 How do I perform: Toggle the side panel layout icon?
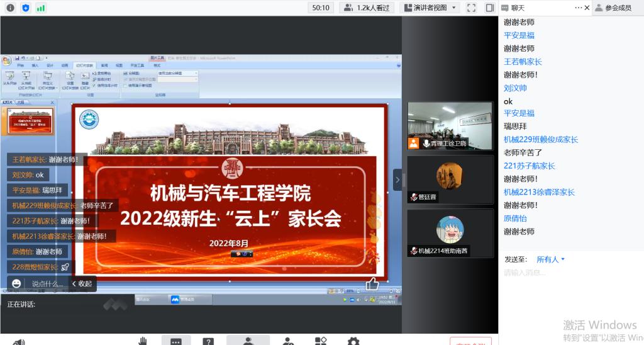point(490,8)
